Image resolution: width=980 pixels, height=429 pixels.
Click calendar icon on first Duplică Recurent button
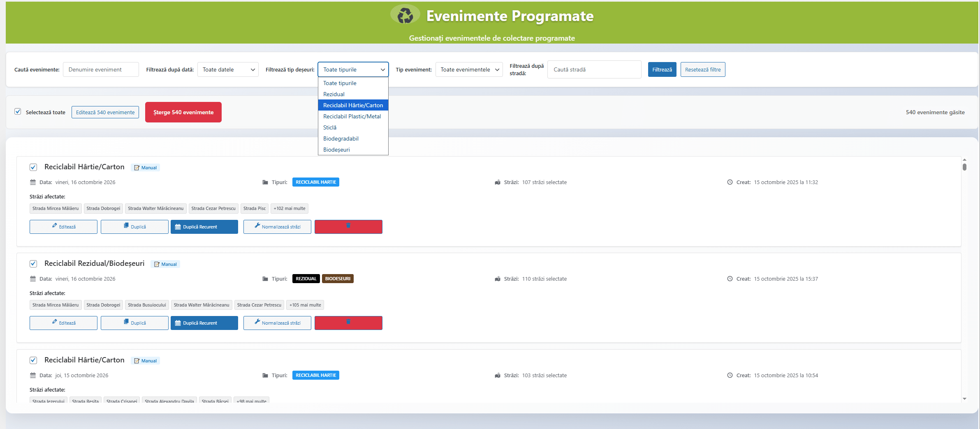coord(178,227)
